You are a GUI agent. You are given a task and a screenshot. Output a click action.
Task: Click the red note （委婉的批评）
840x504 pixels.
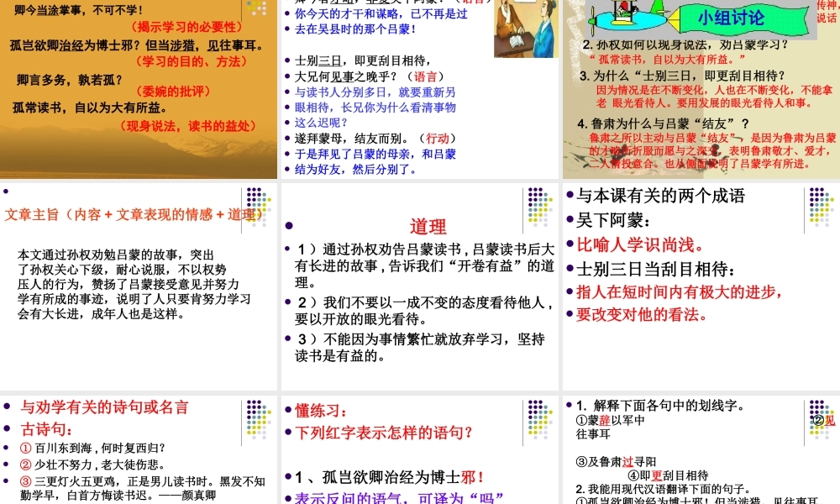(x=174, y=92)
